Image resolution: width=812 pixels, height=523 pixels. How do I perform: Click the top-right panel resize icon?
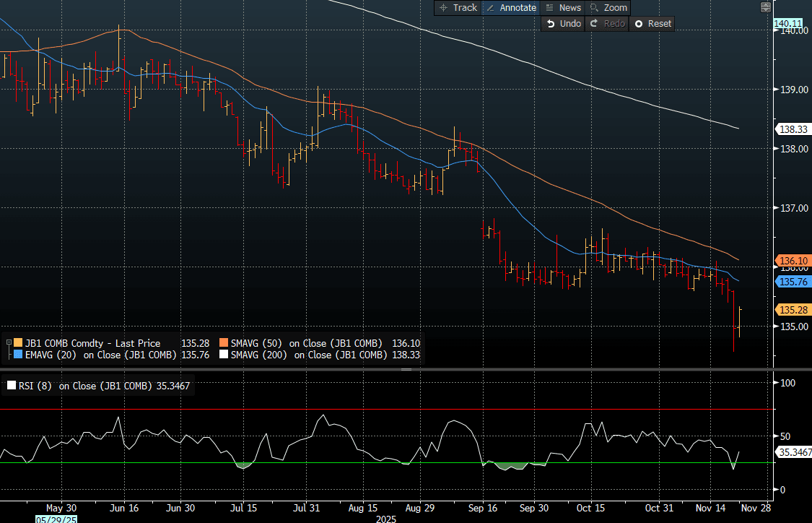pyautogui.click(x=765, y=7)
